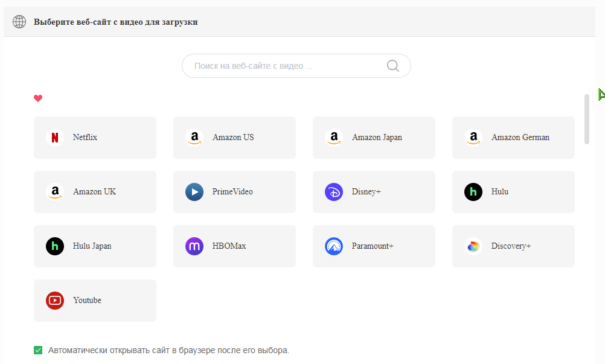605x364 pixels.
Task: Click the Youtube logo icon
Action: point(55,301)
